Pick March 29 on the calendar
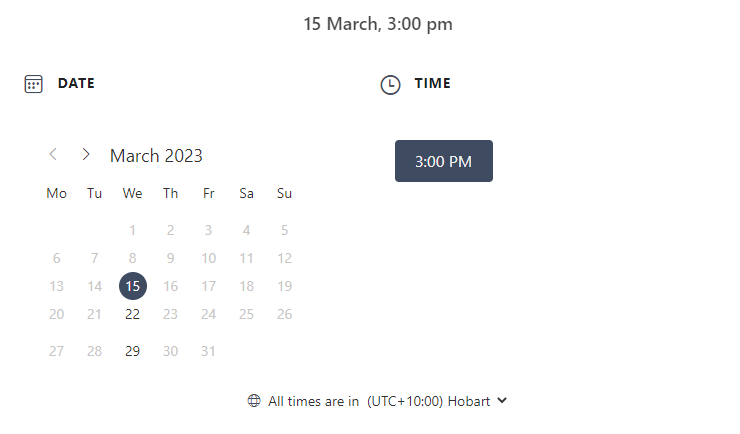740x434 pixels. click(x=133, y=351)
